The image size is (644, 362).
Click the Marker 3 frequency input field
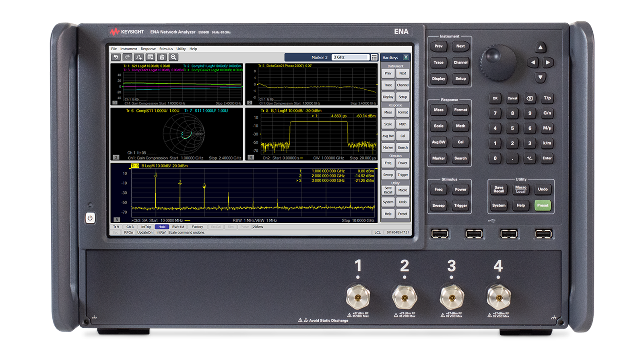350,58
